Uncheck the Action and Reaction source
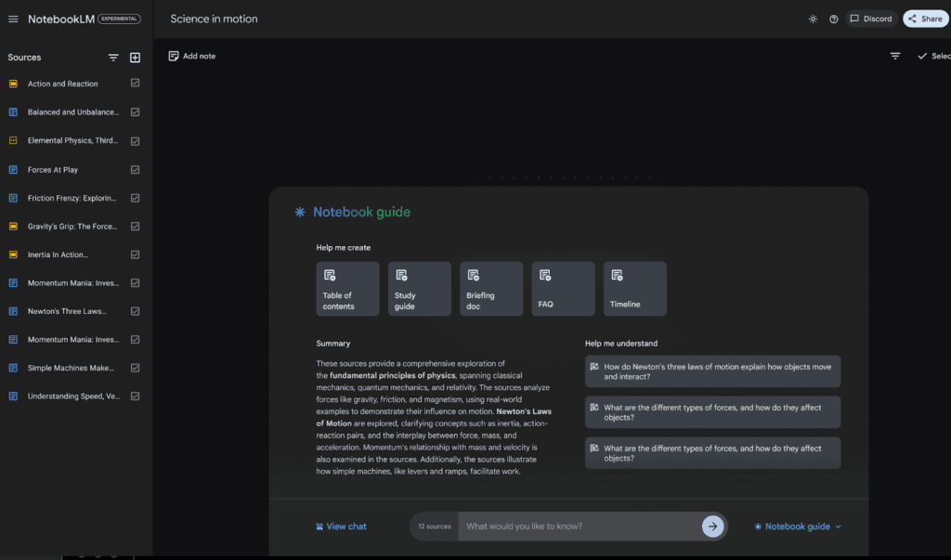This screenshot has width=951, height=560. pos(136,84)
